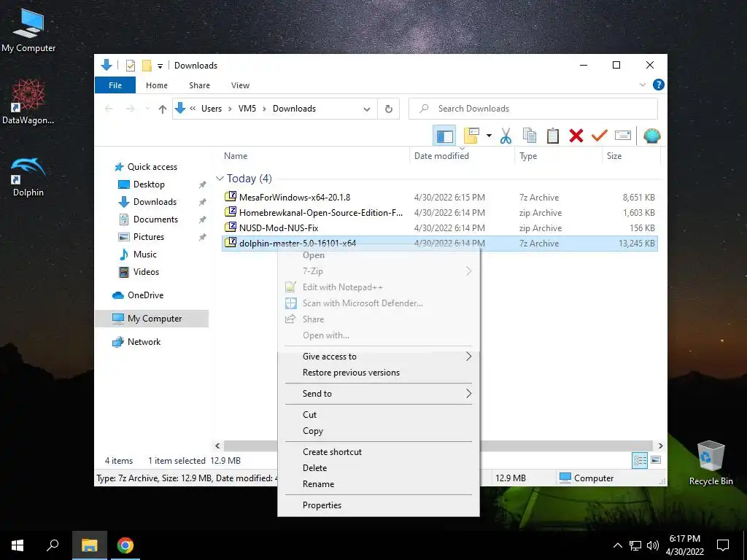This screenshot has width=747, height=560.
Task: Click the Copy pages toolbar icon
Action: point(530,136)
